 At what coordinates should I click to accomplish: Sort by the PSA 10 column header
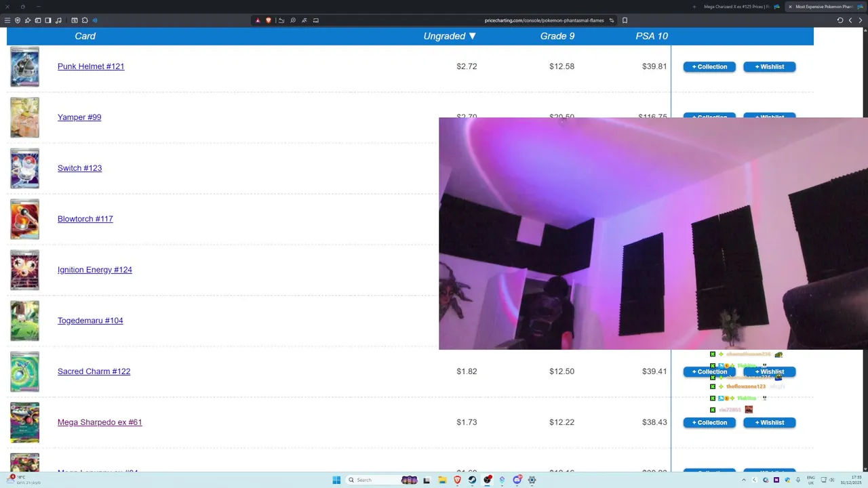point(652,36)
